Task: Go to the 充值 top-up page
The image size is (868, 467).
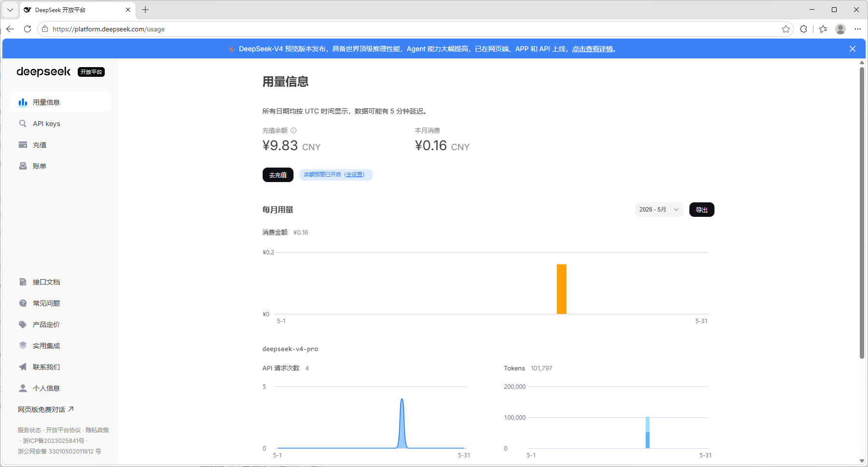Action: tap(60, 145)
